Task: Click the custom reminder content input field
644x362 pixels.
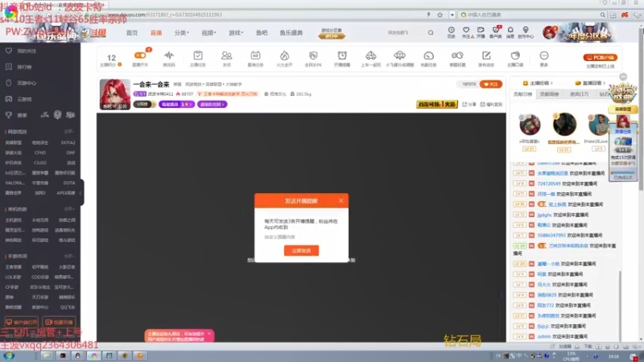Action: point(301,237)
